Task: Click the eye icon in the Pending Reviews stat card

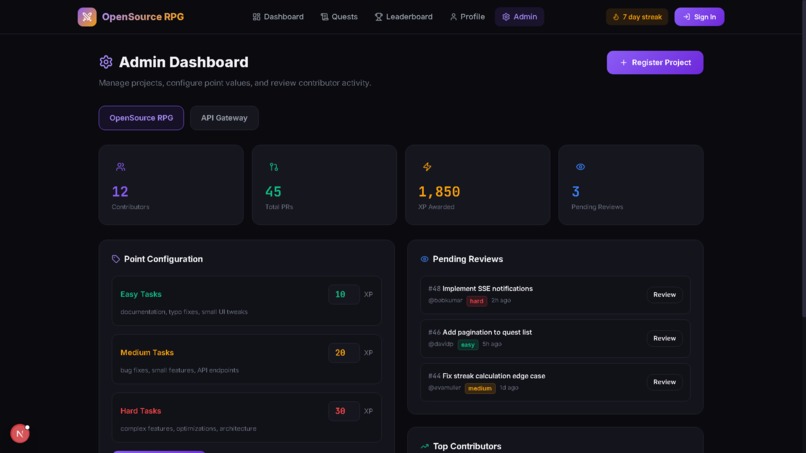Action: [x=580, y=167]
